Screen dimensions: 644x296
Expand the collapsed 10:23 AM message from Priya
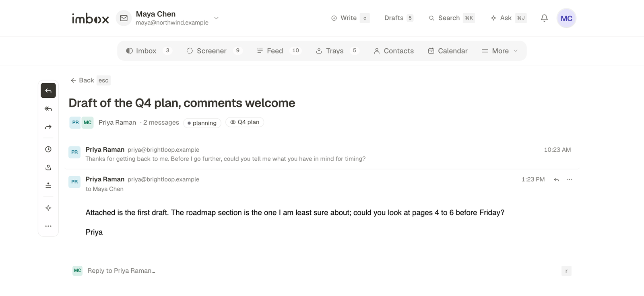coord(322,154)
